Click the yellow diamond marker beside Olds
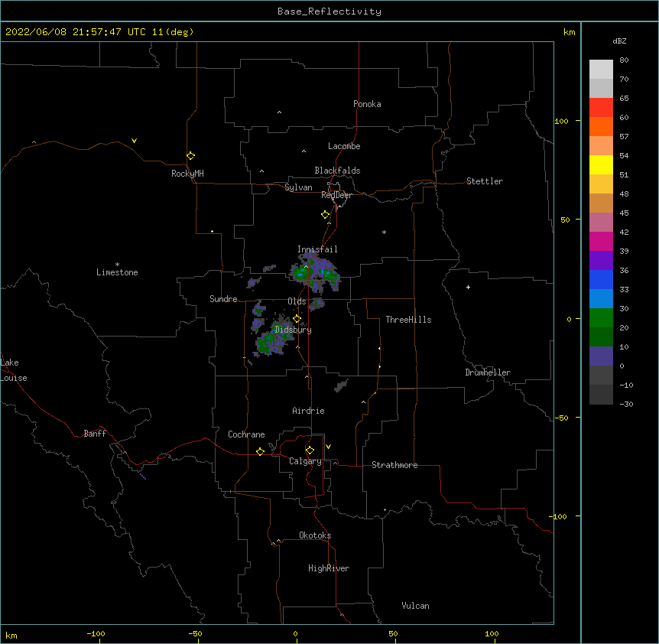 coord(297,319)
